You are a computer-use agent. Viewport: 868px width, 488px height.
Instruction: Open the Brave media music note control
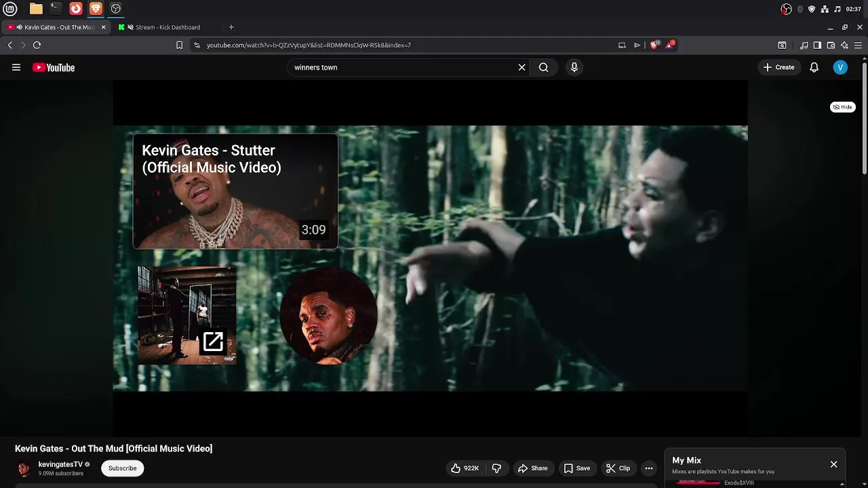pyautogui.click(x=804, y=45)
